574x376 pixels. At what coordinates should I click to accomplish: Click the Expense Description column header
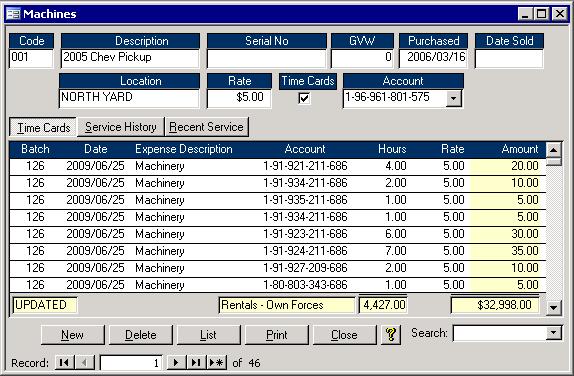click(183, 149)
